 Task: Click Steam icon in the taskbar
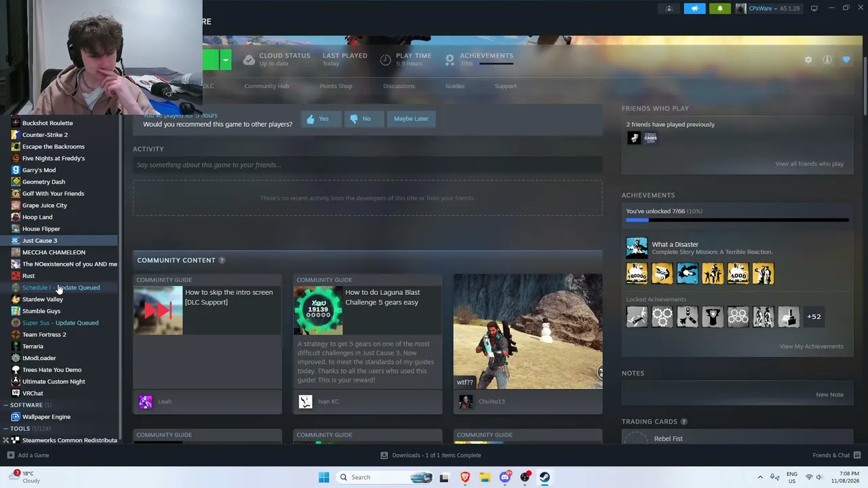click(x=545, y=477)
